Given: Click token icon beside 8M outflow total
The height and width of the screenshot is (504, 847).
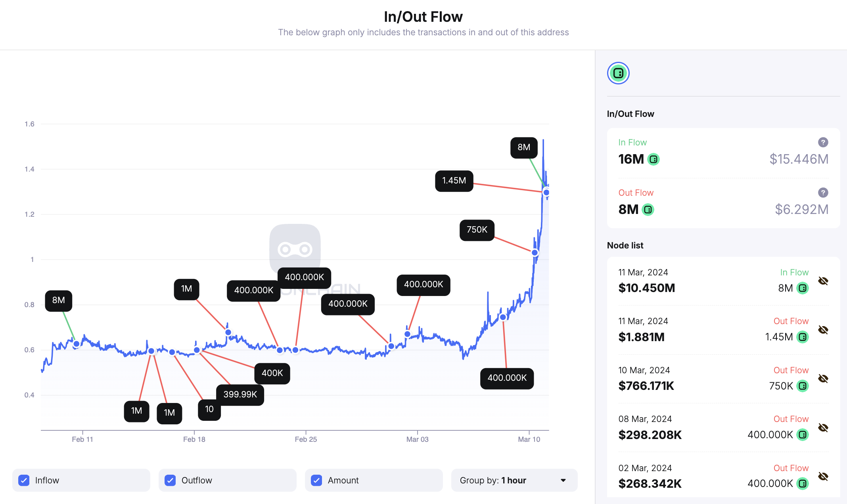Looking at the screenshot, I should [x=648, y=210].
